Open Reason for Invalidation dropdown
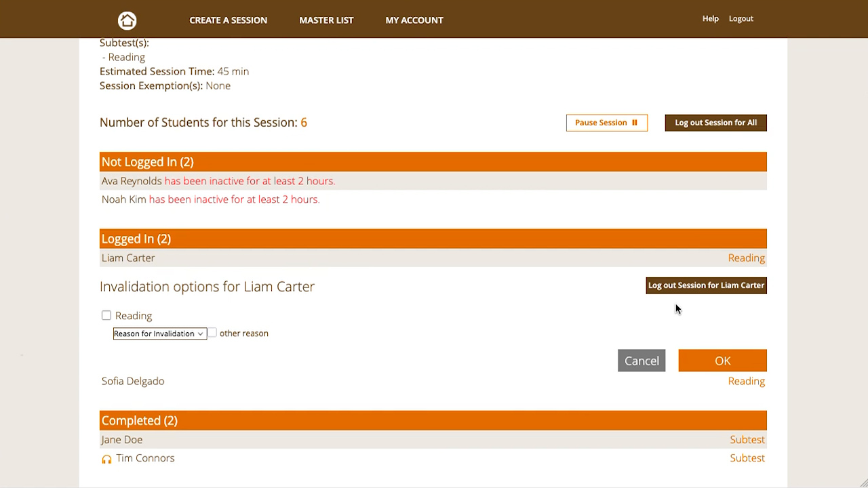868x488 pixels. click(x=159, y=333)
